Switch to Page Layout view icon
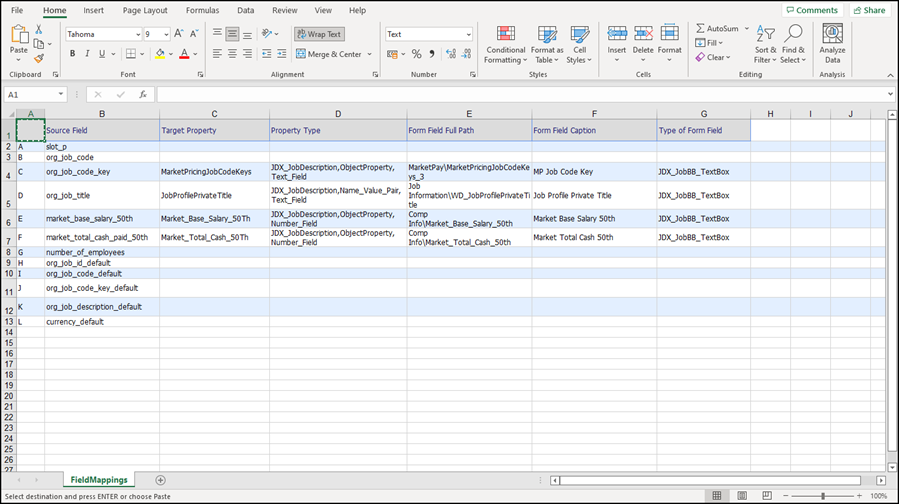This screenshot has width=900, height=504. click(742, 495)
